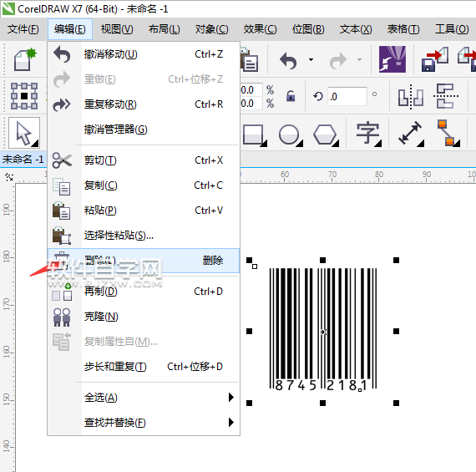Open the 效果(C) menu

click(260, 29)
